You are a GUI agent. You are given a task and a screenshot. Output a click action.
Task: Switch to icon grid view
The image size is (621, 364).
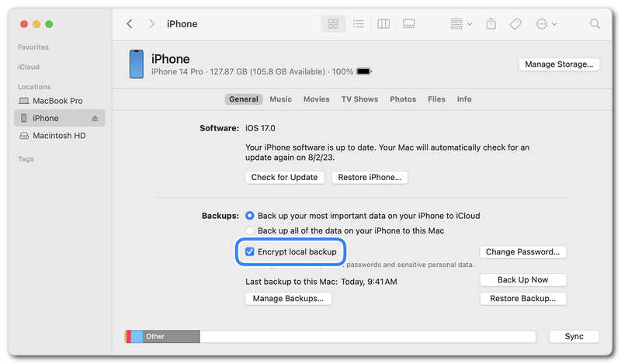point(333,24)
